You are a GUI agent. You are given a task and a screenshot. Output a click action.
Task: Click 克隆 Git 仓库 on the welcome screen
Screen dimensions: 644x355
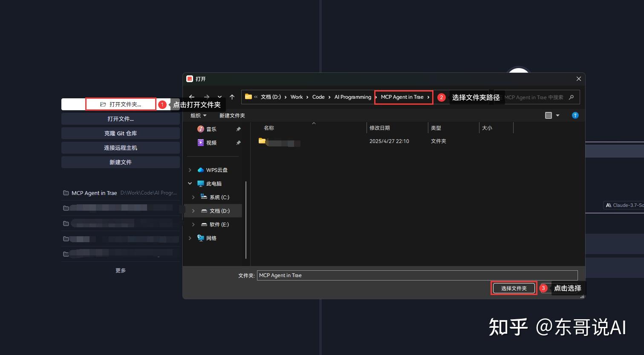tap(121, 133)
